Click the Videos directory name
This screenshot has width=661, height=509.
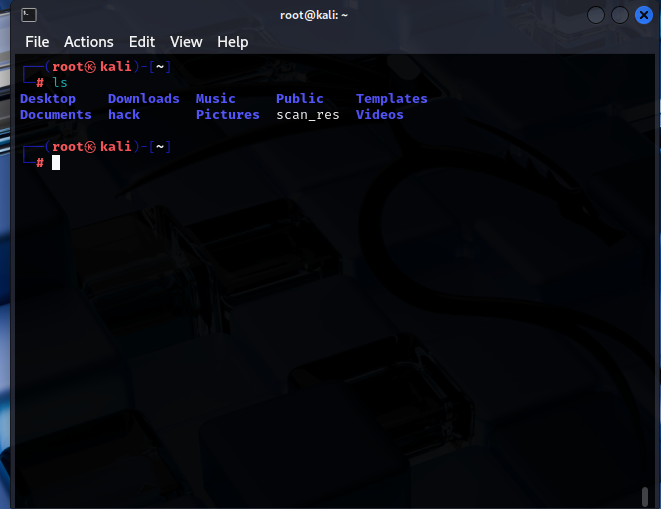pos(379,115)
